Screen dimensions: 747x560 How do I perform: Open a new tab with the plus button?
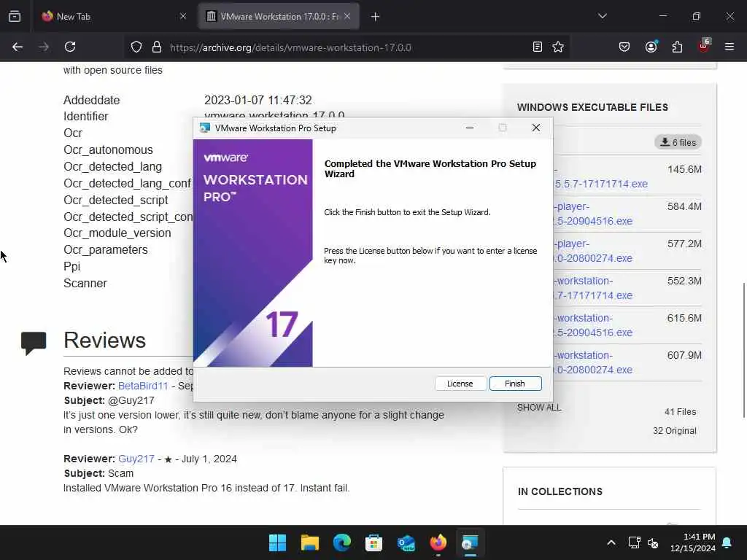coord(376,17)
